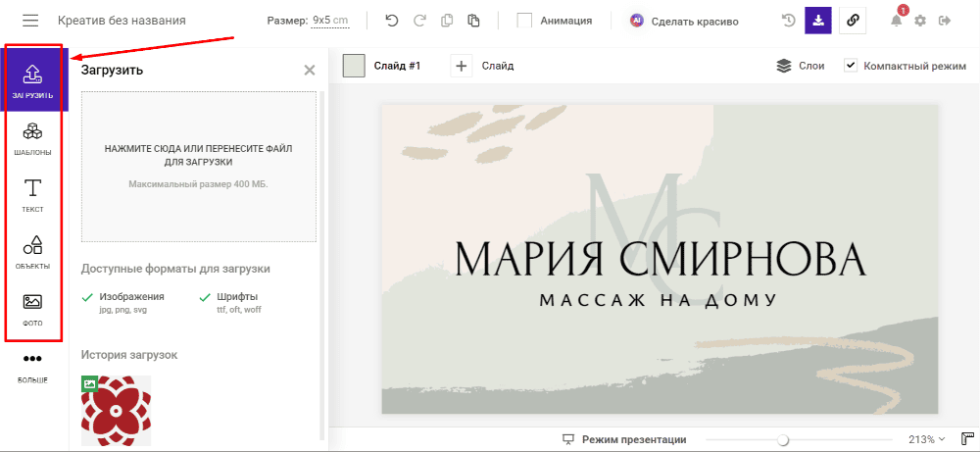Click the МАРИЯ СМИРНОВА text on canvas
Image resolution: width=980 pixels, height=452 pixels.
tap(661, 258)
